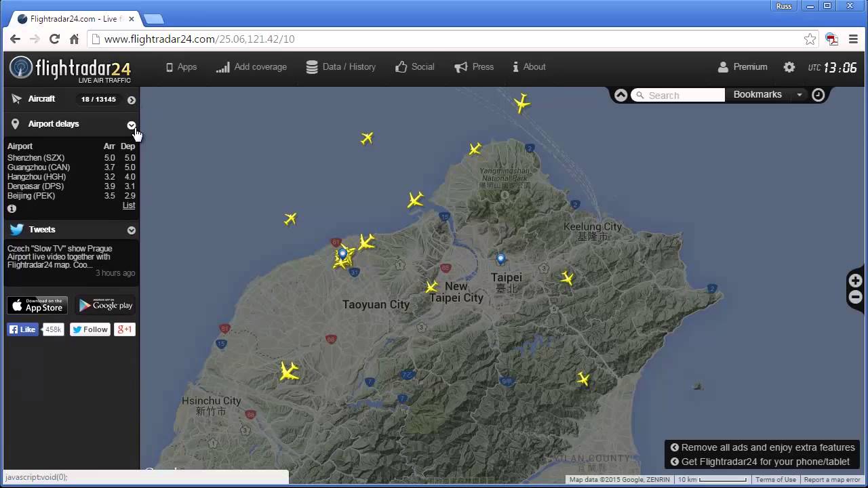The width and height of the screenshot is (868, 488).
Task: Bookmark page with star icon
Action: pyautogui.click(x=810, y=39)
